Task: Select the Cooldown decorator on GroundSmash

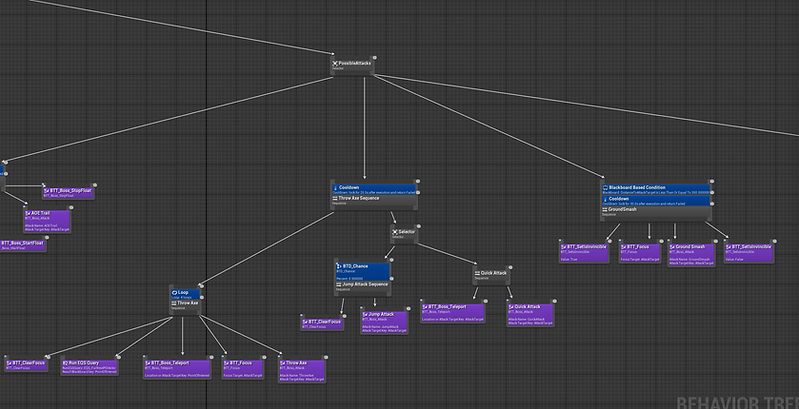Action: coord(656,201)
